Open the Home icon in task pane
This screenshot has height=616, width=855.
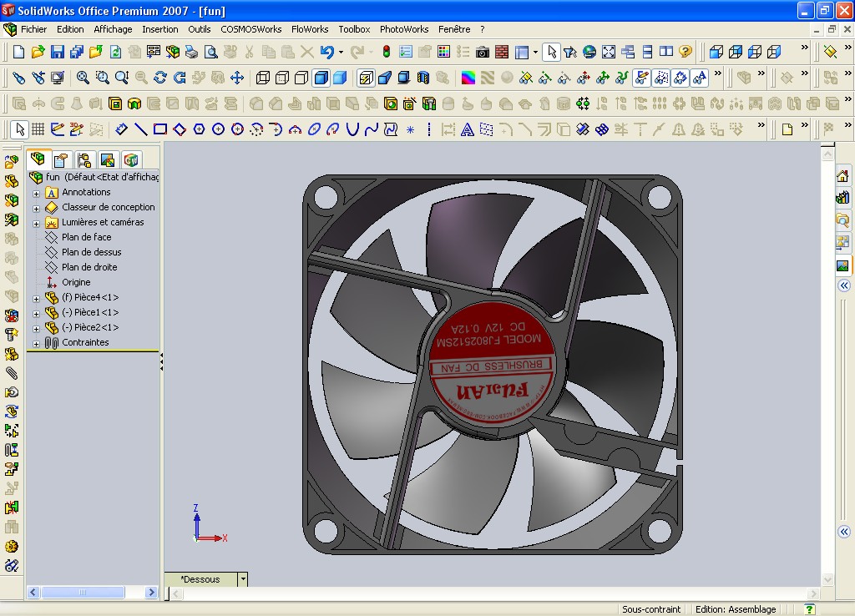(842, 176)
